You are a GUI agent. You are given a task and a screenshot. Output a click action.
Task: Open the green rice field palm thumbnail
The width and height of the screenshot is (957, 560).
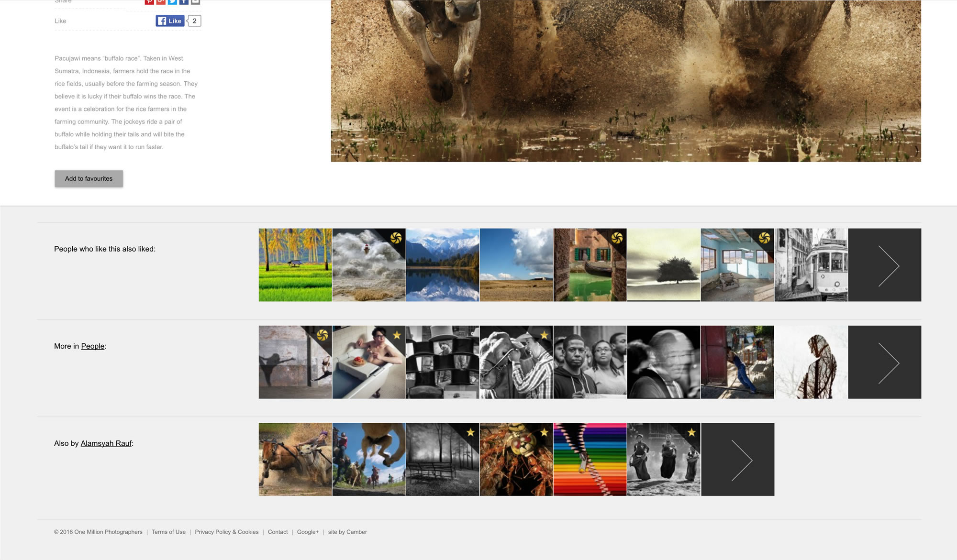295,265
